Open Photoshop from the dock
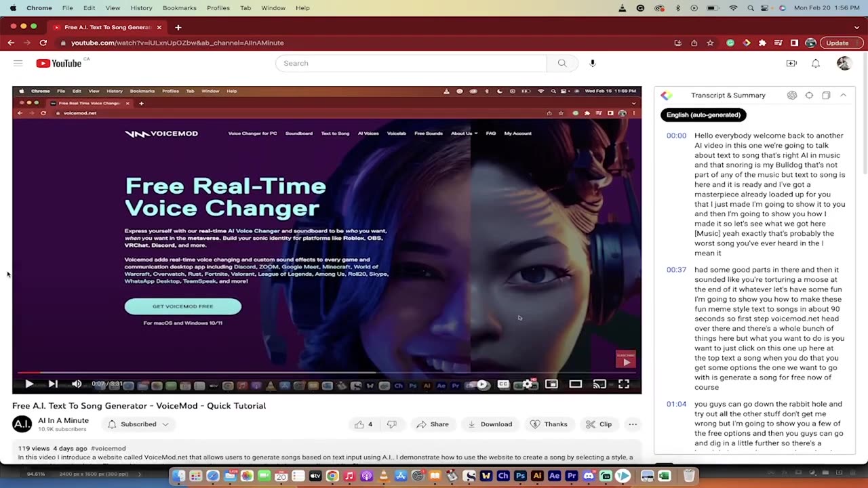 pos(521,476)
